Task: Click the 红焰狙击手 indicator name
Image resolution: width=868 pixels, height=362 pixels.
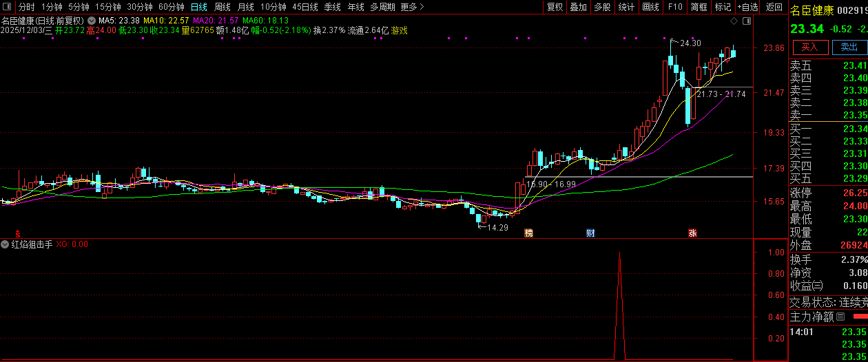Action: click(x=32, y=244)
